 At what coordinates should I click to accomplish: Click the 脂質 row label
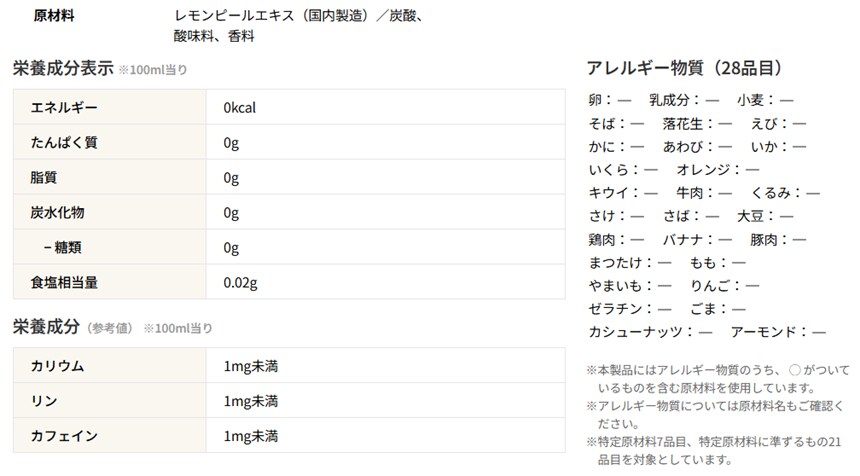[x=44, y=178]
